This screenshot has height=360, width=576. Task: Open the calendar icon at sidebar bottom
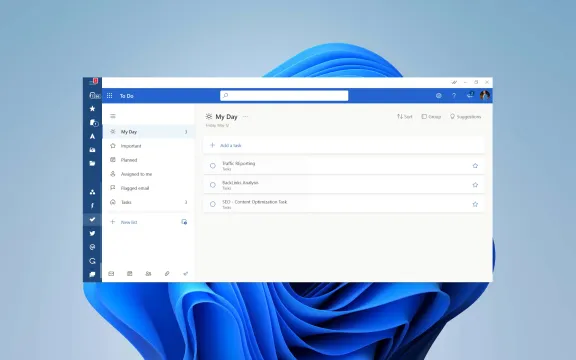click(130, 274)
